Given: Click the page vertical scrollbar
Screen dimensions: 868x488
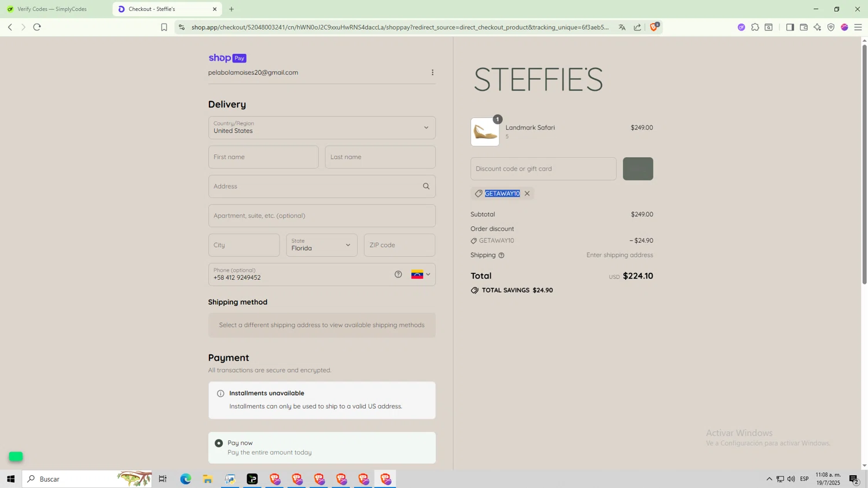Looking at the screenshot, I should [x=865, y=165].
